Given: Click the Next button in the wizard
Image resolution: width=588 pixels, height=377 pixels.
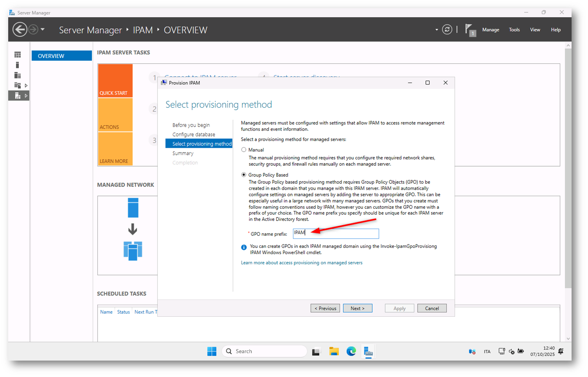Looking at the screenshot, I should [x=357, y=308].
